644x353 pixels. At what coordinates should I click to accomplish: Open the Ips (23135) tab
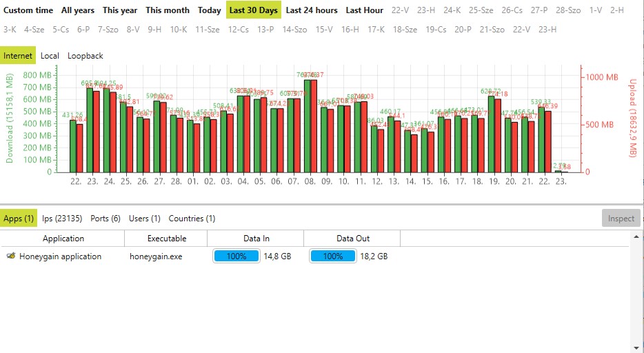pos(62,219)
